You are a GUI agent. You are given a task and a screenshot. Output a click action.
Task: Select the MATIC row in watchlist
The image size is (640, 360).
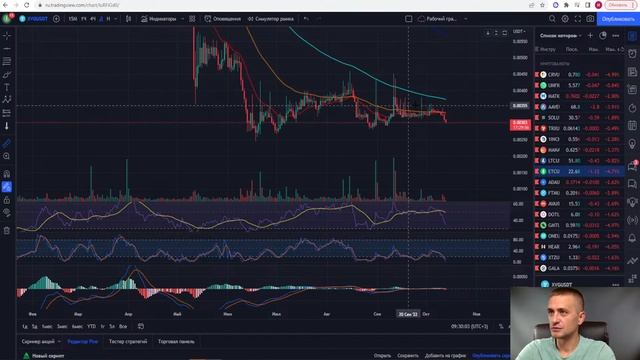(x=579, y=96)
